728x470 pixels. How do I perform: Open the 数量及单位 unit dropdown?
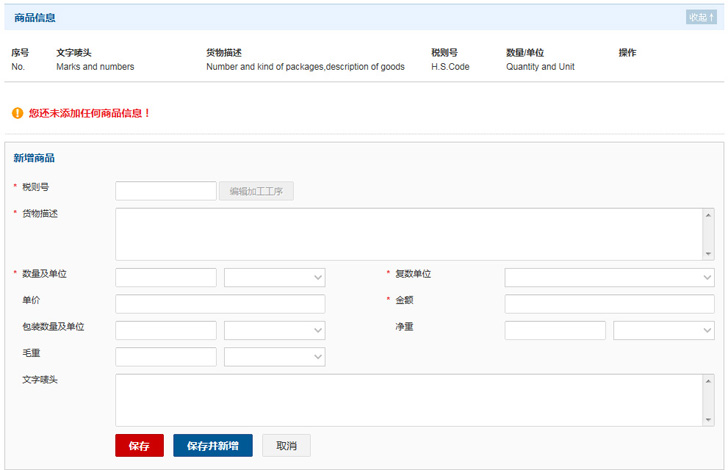275,278
